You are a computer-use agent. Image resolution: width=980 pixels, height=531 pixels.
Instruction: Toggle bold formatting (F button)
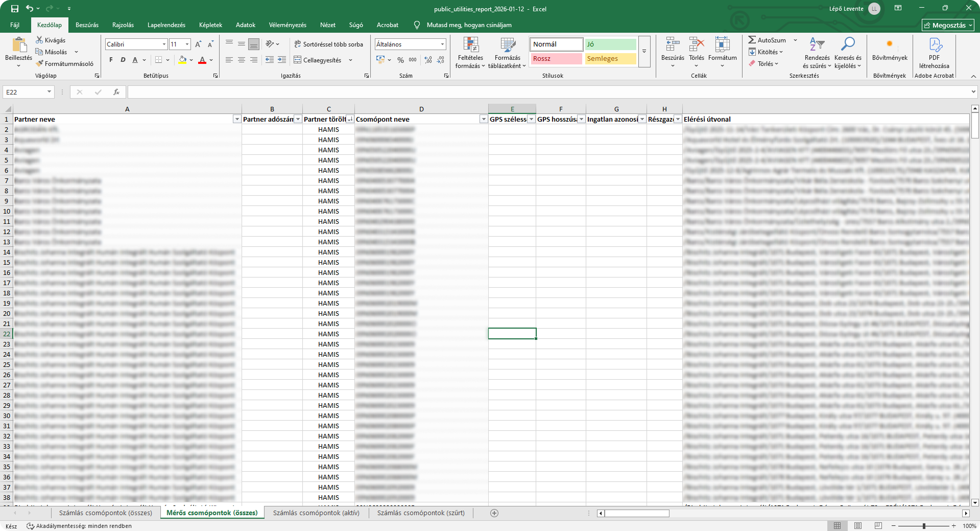coord(111,60)
